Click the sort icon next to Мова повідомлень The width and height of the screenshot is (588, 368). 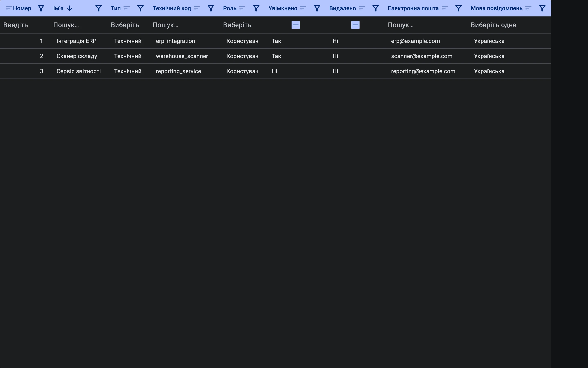tap(528, 8)
